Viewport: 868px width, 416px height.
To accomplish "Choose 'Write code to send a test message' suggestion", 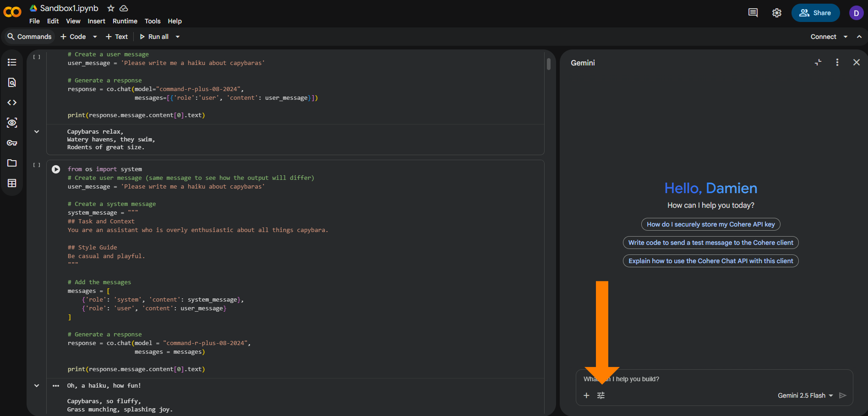I will (x=710, y=243).
